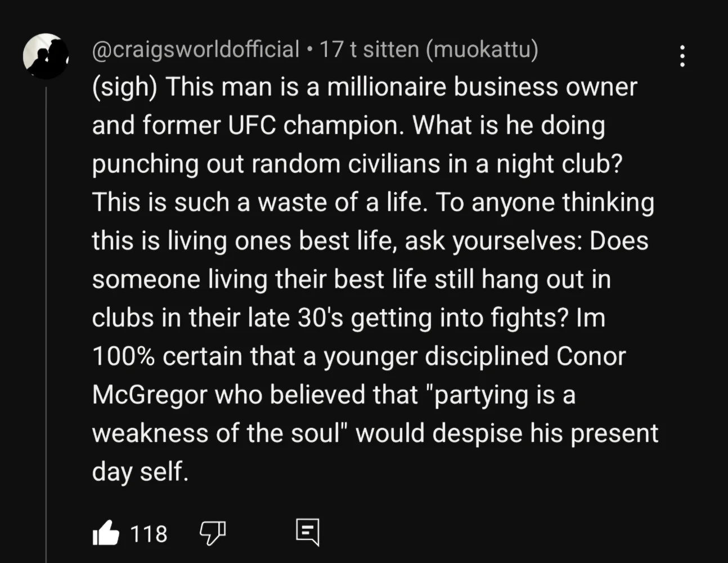Click the "100%" text in the comment
The image size is (728, 563).
(123, 356)
